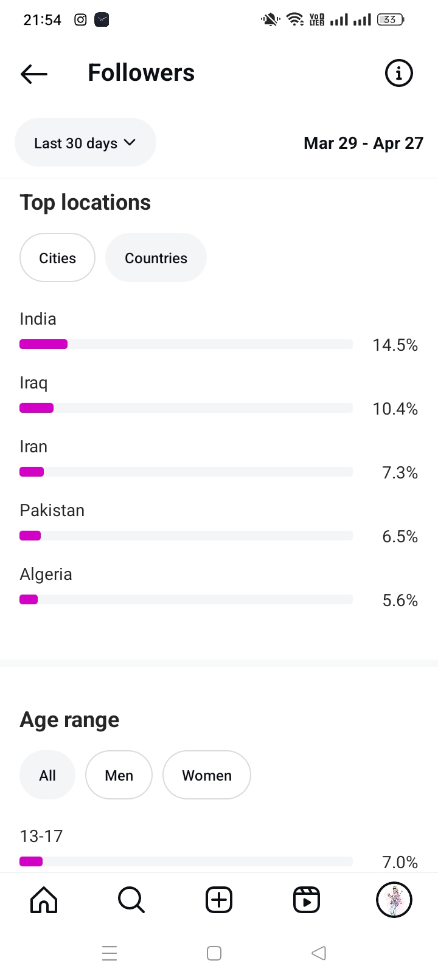Show age range for Women
This screenshot has height=980, width=438.
coord(207,775)
